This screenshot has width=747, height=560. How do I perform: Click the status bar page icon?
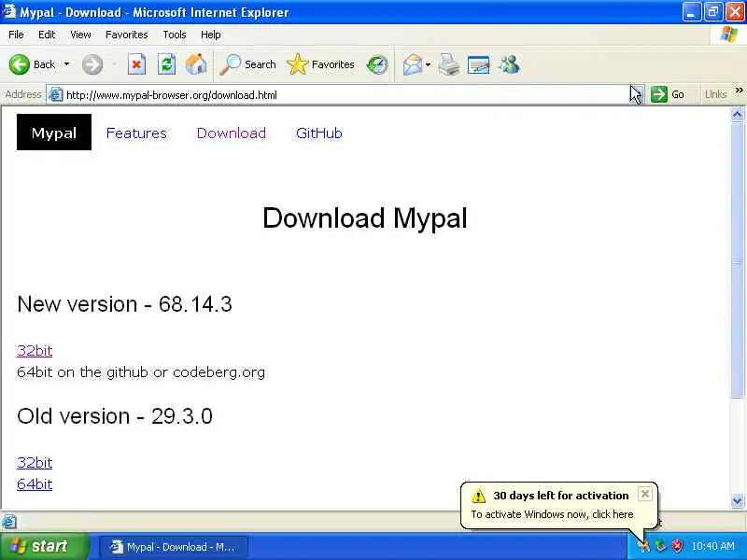point(9,522)
